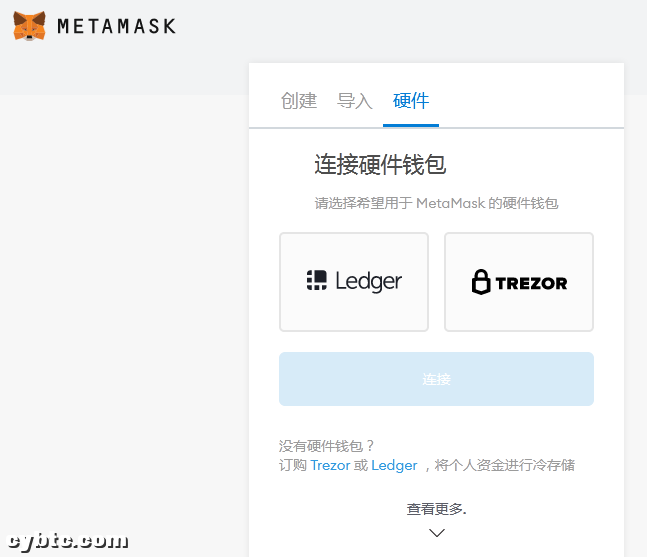
Task: Click the 没有硬件钱包？ text
Action: pyautogui.click(x=327, y=446)
